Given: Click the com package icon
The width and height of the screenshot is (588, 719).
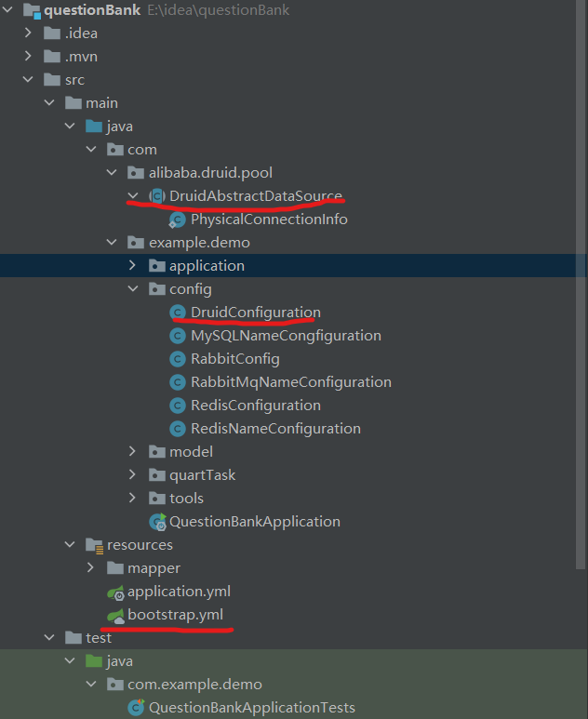Looking at the screenshot, I should click(x=114, y=150).
